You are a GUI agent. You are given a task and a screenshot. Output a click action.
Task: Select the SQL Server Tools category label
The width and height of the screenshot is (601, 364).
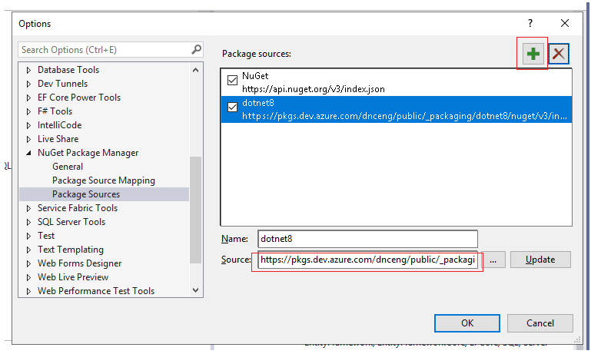[71, 222]
